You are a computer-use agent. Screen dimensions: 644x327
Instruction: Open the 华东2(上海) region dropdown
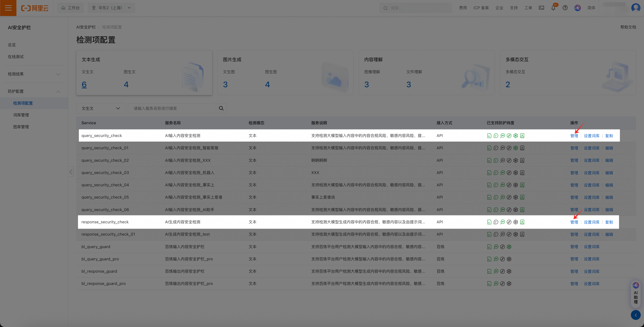(x=111, y=8)
